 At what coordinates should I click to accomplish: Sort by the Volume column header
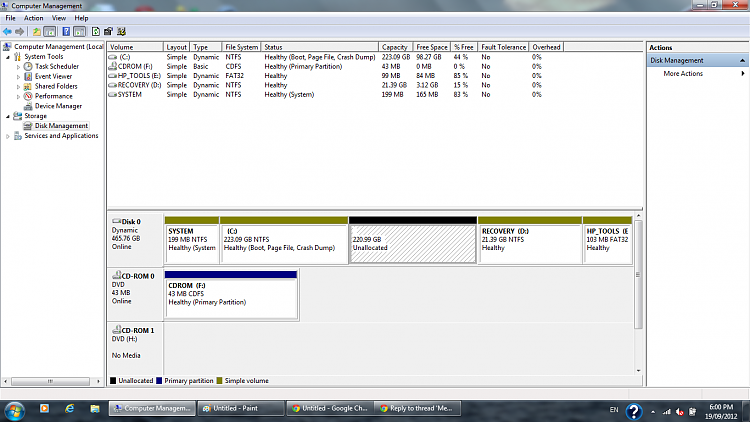coord(135,47)
